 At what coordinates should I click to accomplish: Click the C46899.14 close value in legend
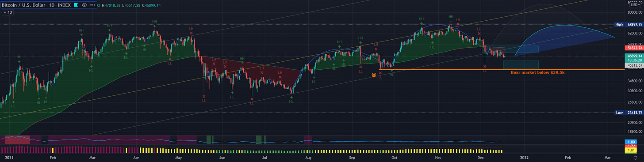pos(151,5)
